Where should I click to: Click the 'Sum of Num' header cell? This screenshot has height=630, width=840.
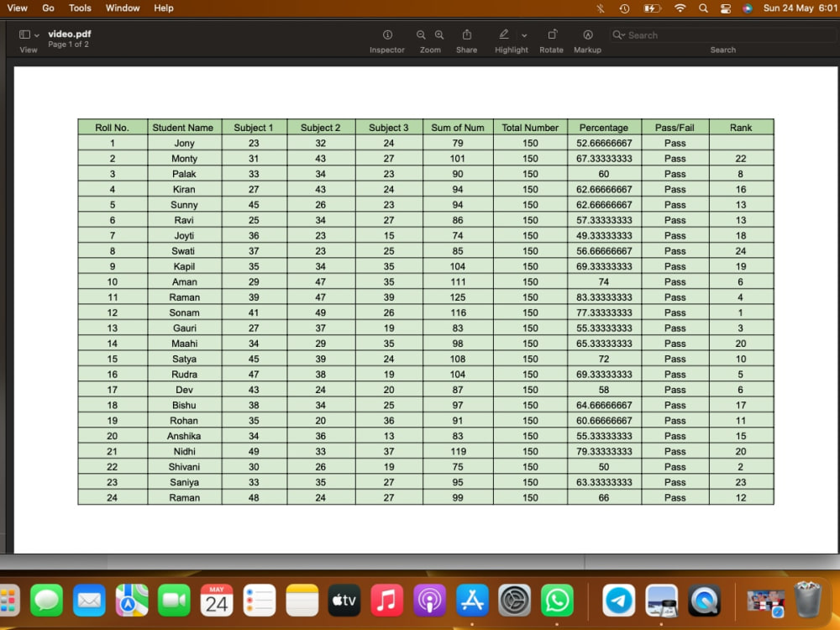point(458,128)
